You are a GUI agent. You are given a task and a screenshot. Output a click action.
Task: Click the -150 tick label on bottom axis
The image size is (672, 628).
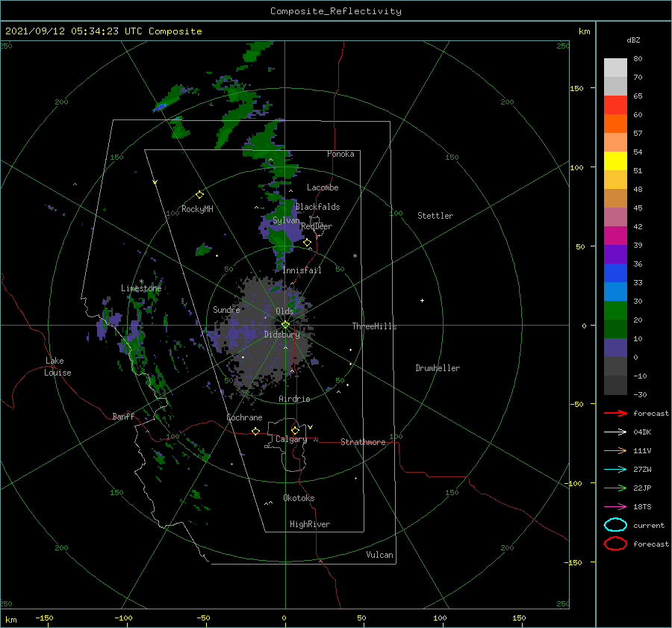(x=44, y=618)
